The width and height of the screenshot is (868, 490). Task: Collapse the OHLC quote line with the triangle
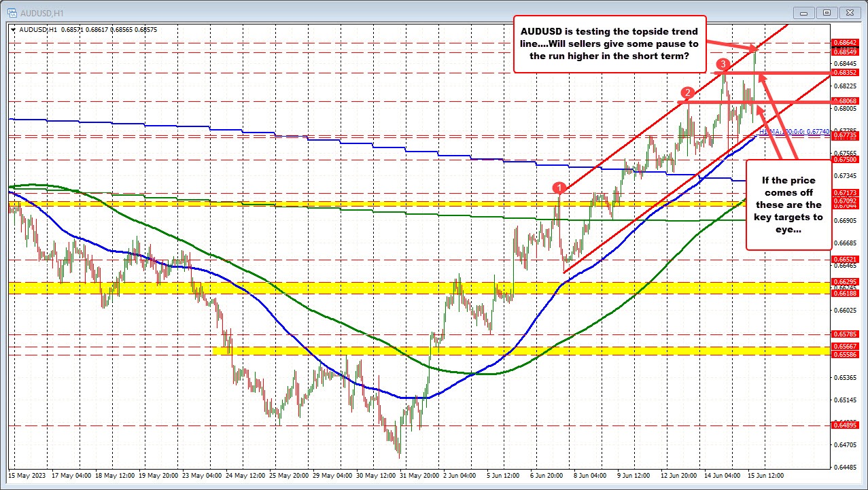click(12, 29)
